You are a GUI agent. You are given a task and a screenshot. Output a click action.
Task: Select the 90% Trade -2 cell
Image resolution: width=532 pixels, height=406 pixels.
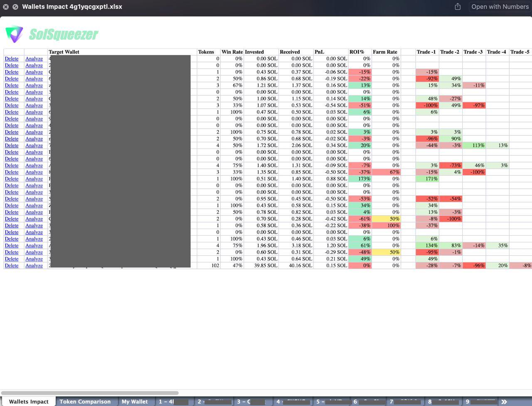coord(451,139)
